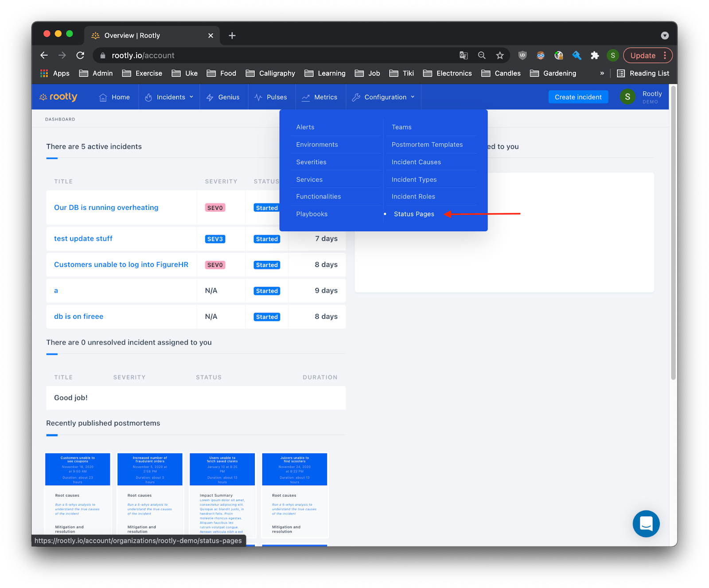Click the Rootly logo in the navbar
This screenshot has width=709, height=588.
pyautogui.click(x=58, y=97)
